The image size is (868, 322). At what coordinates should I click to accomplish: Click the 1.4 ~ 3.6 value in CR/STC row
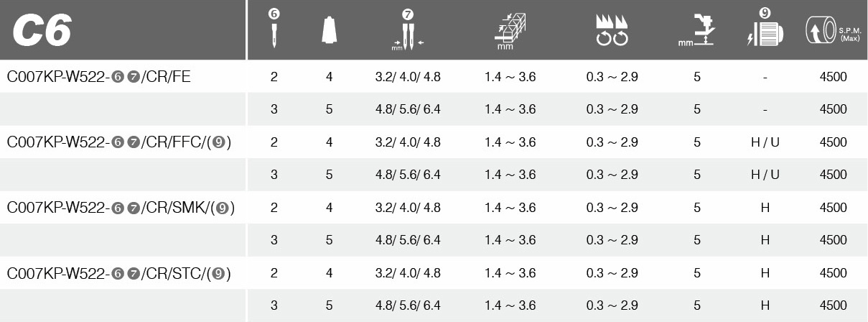point(510,273)
